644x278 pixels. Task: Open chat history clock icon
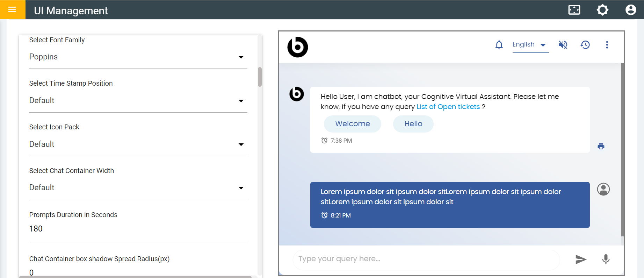click(x=585, y=45)
